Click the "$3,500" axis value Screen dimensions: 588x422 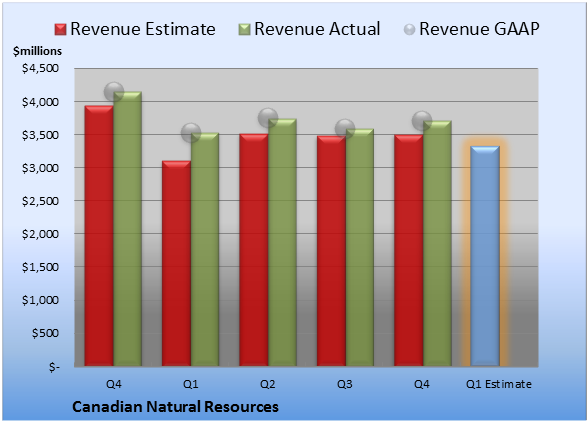pos(40,135)
